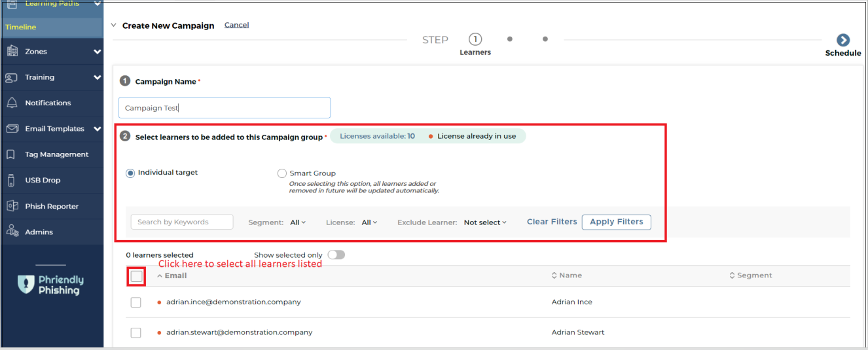
Task: Open the Segment filter dropdown
Action: coord(298,222)
